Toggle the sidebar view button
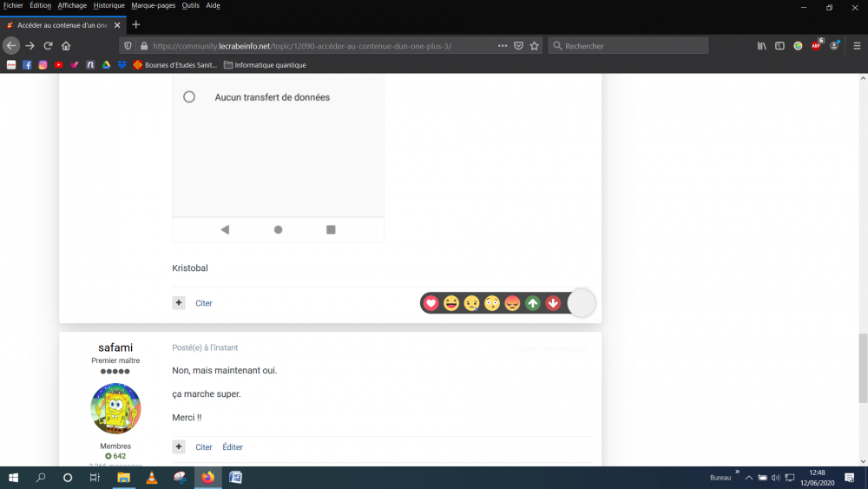Viewport: 868px width, 489px height. 779,46
